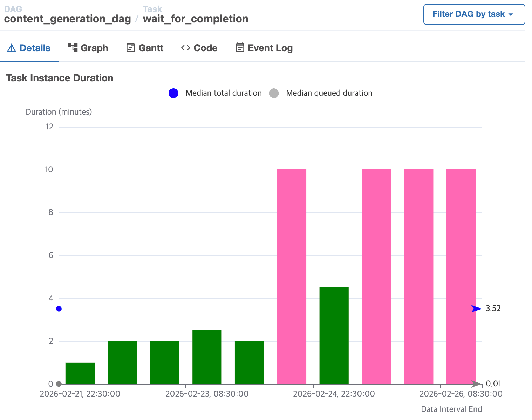Click the first pink failed-run bar
The width and height of the screenshot is (532, 420).
[292, 276]
